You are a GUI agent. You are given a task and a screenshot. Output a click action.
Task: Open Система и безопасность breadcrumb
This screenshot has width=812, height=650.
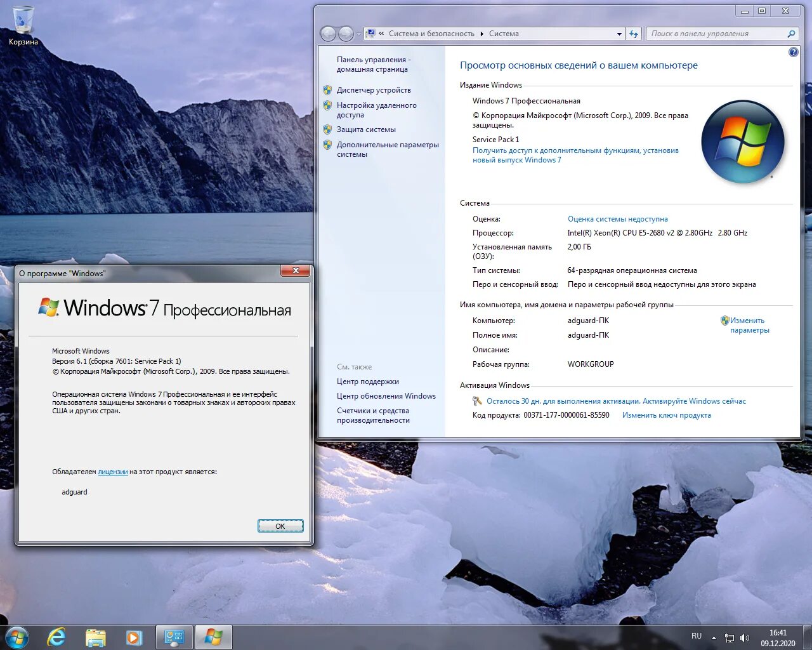[x=431, y=34]
